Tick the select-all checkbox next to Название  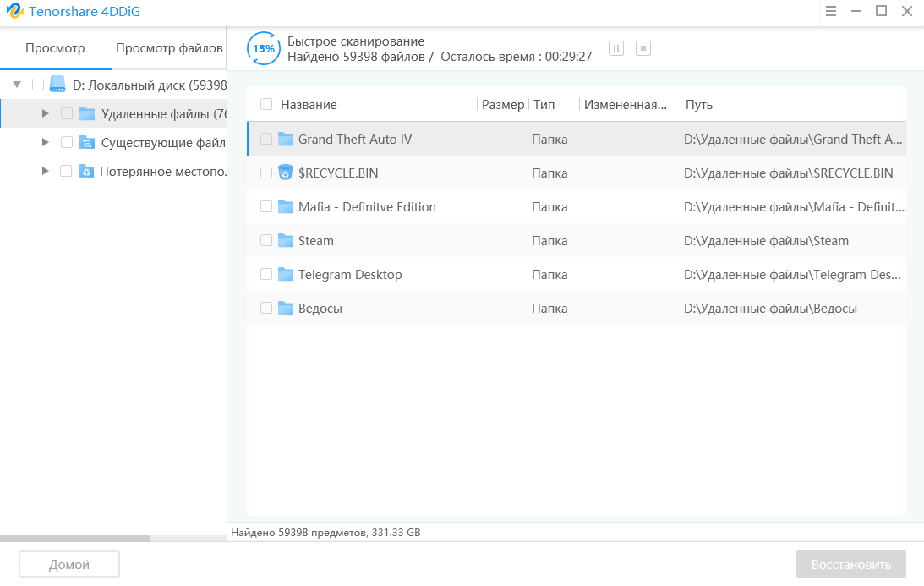[x=266, y=104]
